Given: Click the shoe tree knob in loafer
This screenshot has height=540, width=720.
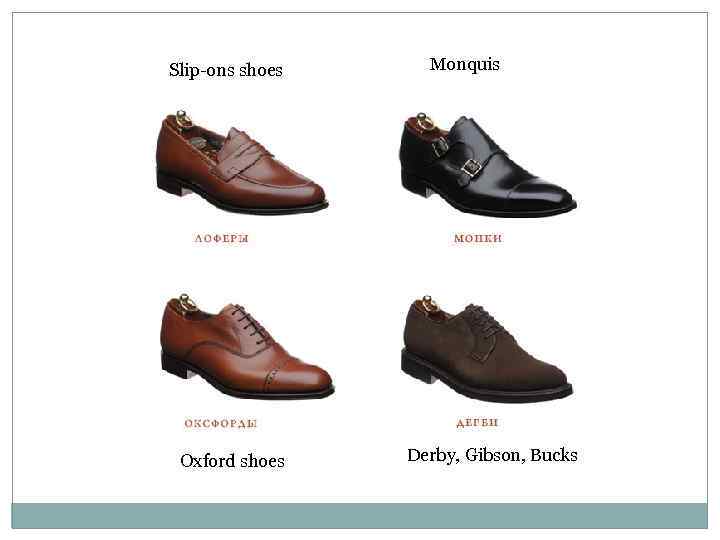Looking at the screenshot, I should (183, 118).
